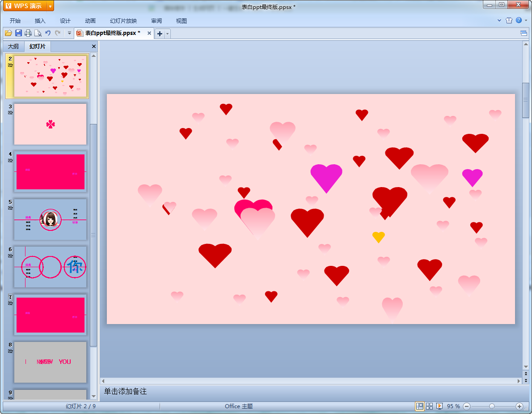Click the editor vertical scrollbar down arrow
This screenshot has height=414, width=532.
[x=526, y=367]
